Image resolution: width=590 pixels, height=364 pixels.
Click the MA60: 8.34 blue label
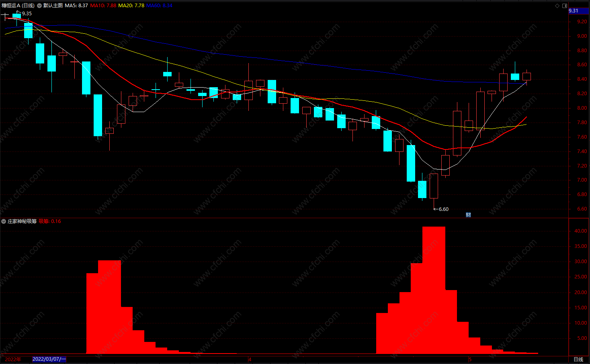[x=160, y=6]
